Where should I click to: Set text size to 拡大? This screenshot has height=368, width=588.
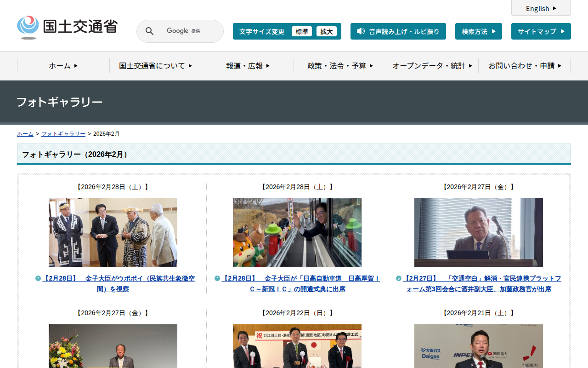click(x=327, y=31)
